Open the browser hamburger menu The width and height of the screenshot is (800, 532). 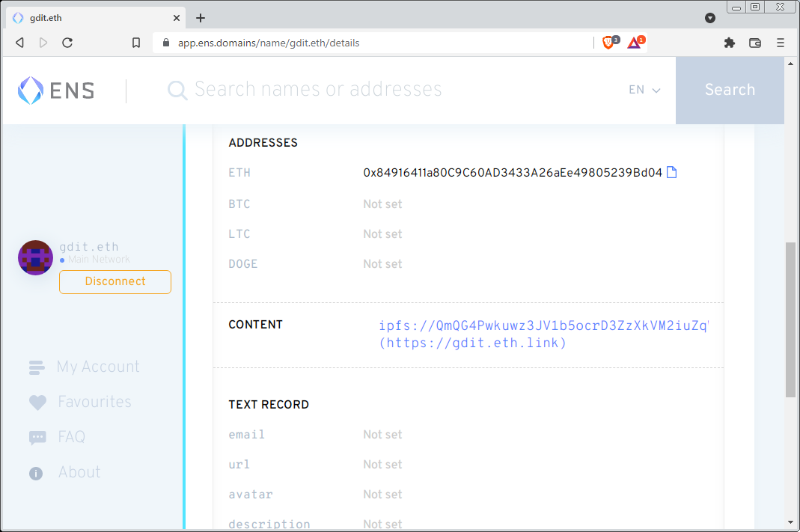(x=780, y=43)
